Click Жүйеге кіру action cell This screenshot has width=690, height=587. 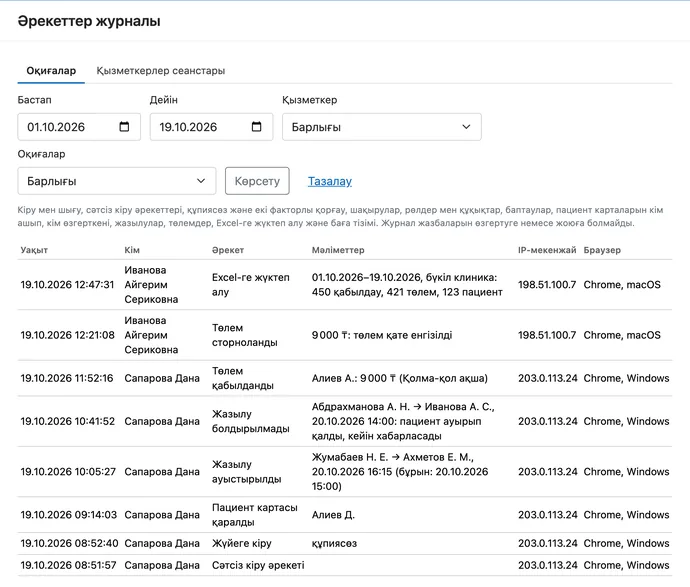(242, 543)
